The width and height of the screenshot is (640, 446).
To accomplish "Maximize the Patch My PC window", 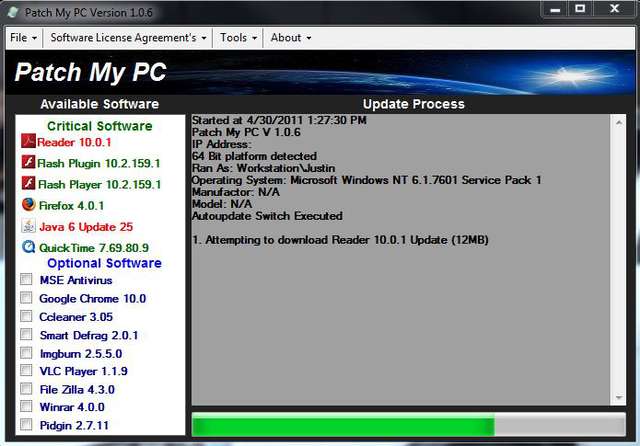I will tap(580, 9).
